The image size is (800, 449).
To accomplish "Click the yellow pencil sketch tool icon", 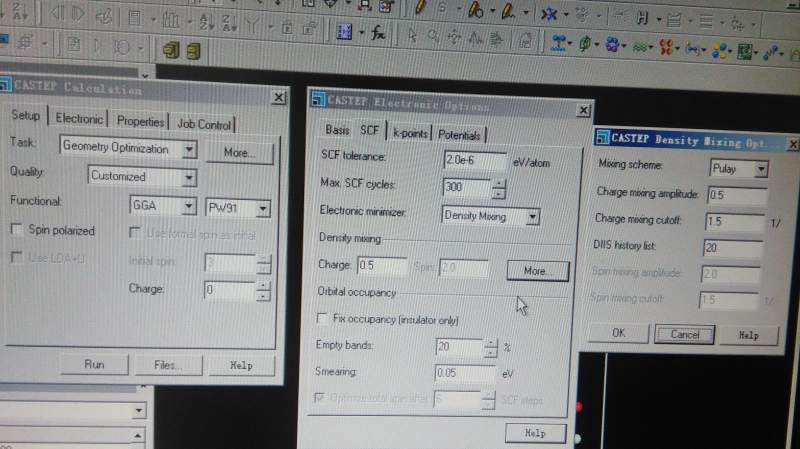I will (420, 7).
